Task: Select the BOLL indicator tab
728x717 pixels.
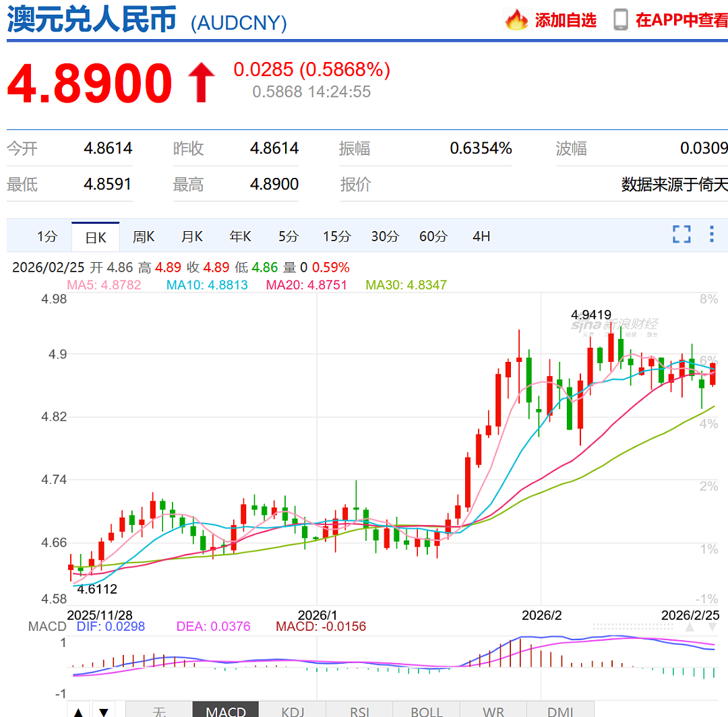Action: coord(426,710)
